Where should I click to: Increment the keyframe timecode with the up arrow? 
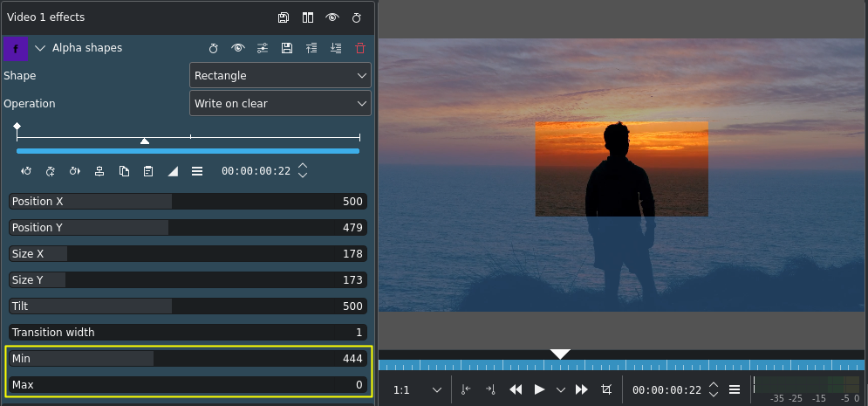click(302, 166)
